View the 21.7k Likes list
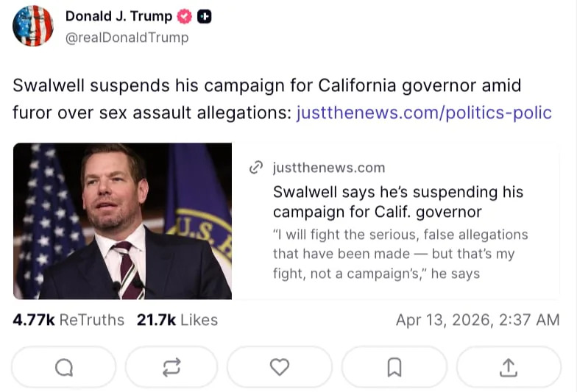577x392 pixels. pos(177,320)
